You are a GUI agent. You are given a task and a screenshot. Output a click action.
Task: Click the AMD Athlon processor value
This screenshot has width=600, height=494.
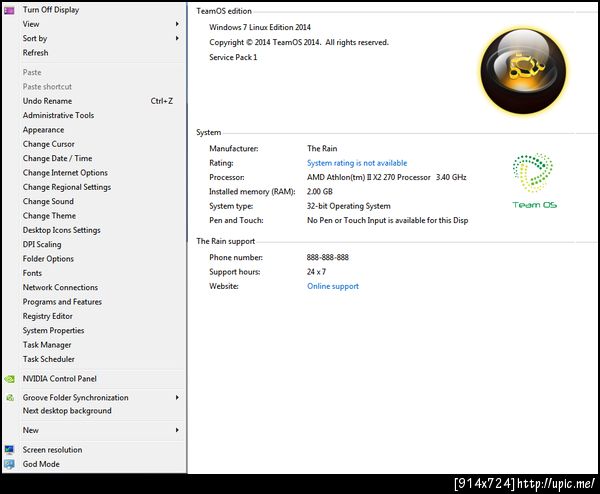tap(386, 178)
